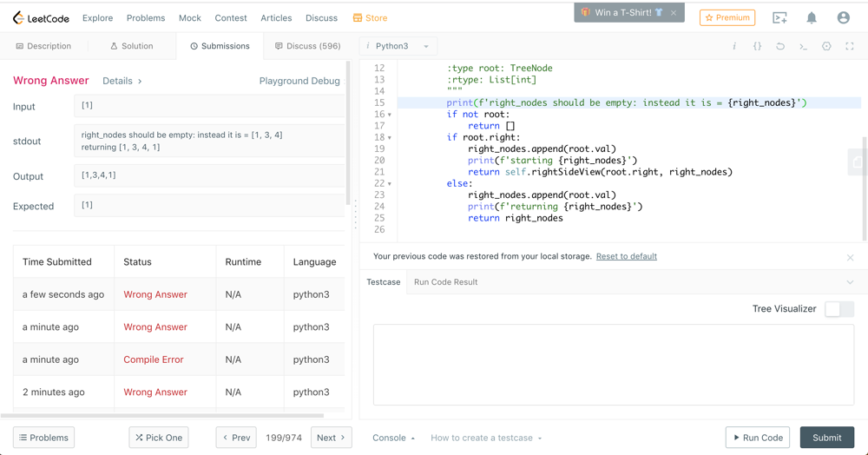Click the Win a T-Shirt banner
The width and height of the screenshot is (868, 455).
622,13
